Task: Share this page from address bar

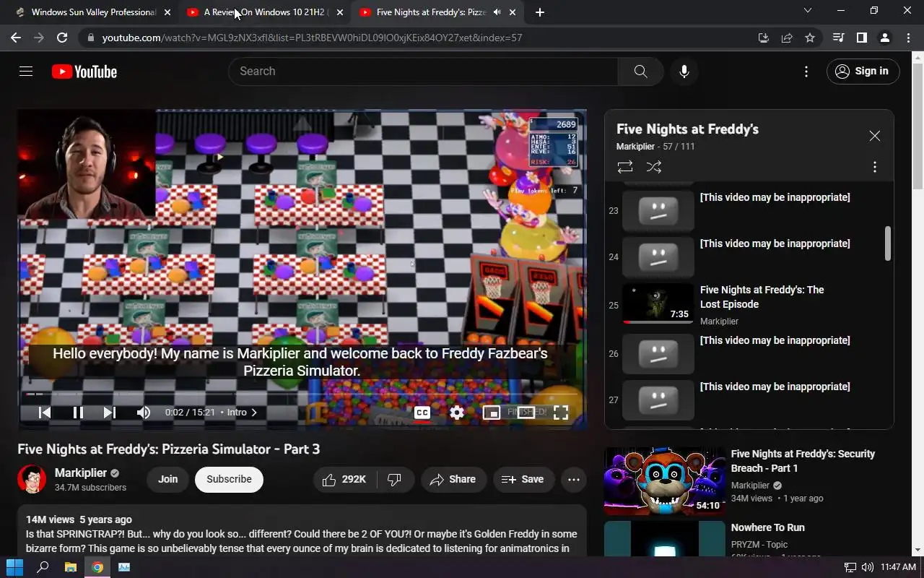Action: pyautogui.click(x=787, y=38)
